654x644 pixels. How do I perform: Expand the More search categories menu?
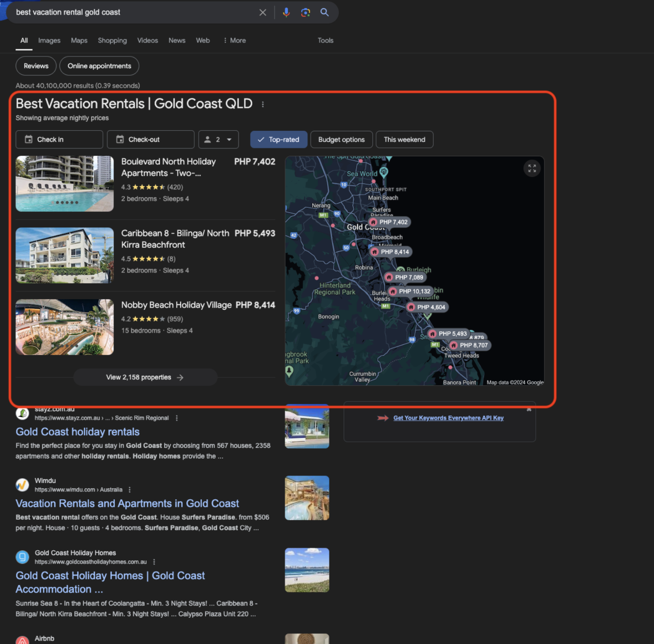pos(234,40)
